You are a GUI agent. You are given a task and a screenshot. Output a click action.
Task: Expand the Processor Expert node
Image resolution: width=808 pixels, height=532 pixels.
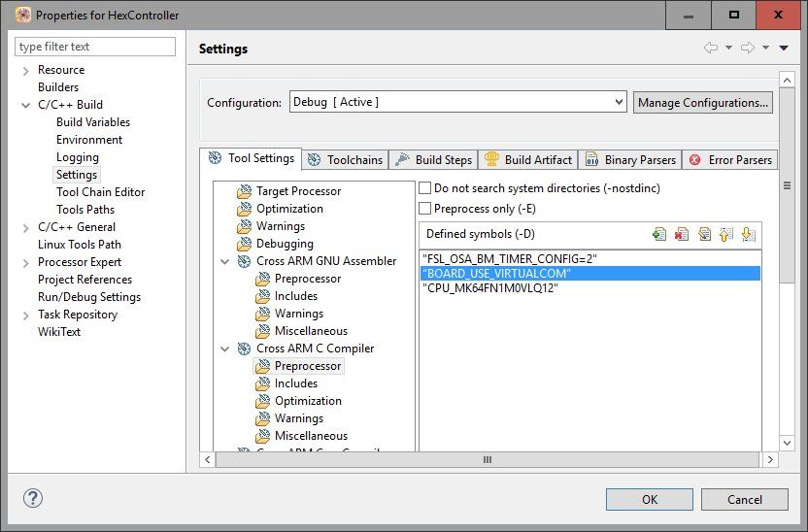click(x=26, y=263)
